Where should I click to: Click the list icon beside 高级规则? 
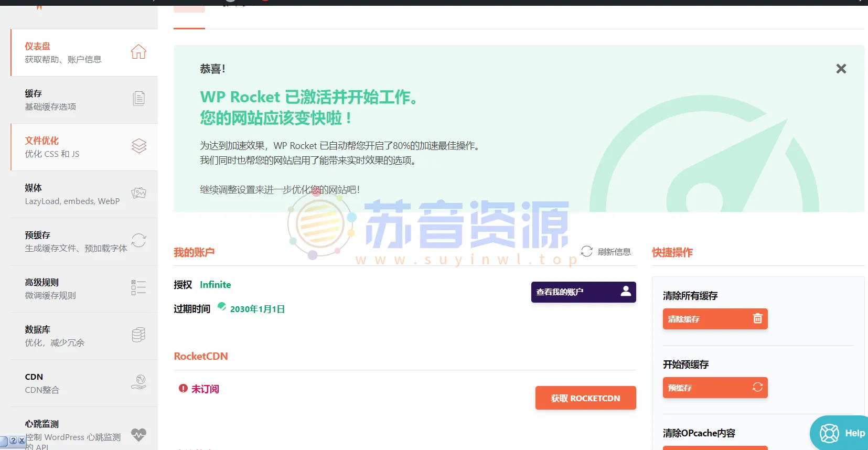tap(138, 287)
